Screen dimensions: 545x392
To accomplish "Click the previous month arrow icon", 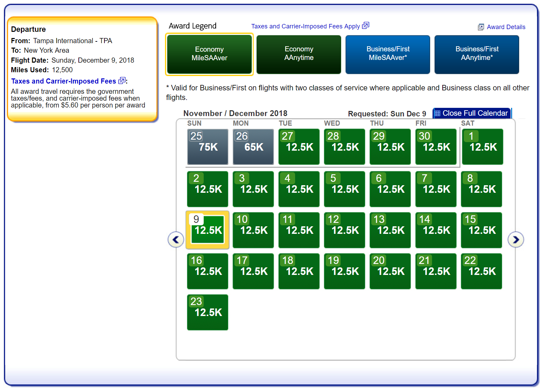I will tap(176, 240).
